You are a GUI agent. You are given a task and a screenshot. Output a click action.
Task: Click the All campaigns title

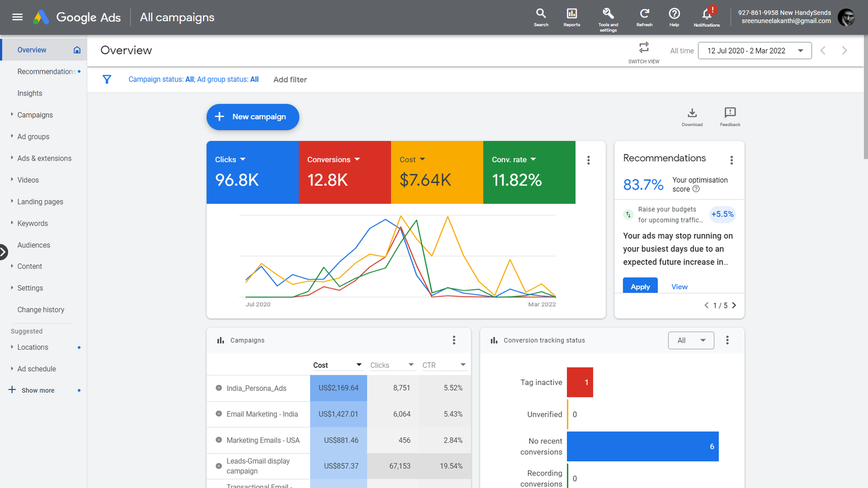pyautogui.click(x=177, y=17)
